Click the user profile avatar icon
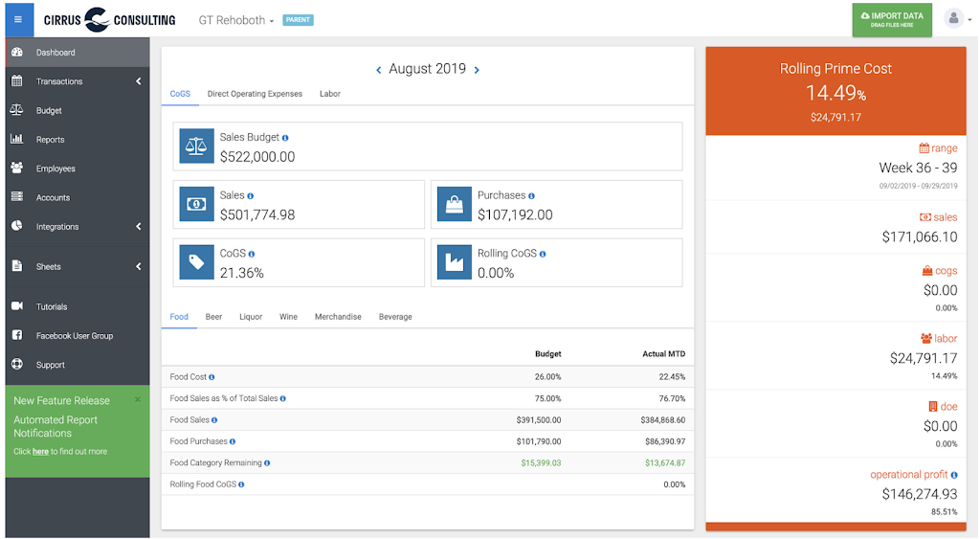This screenshot has width=980, height=539. 953,18
